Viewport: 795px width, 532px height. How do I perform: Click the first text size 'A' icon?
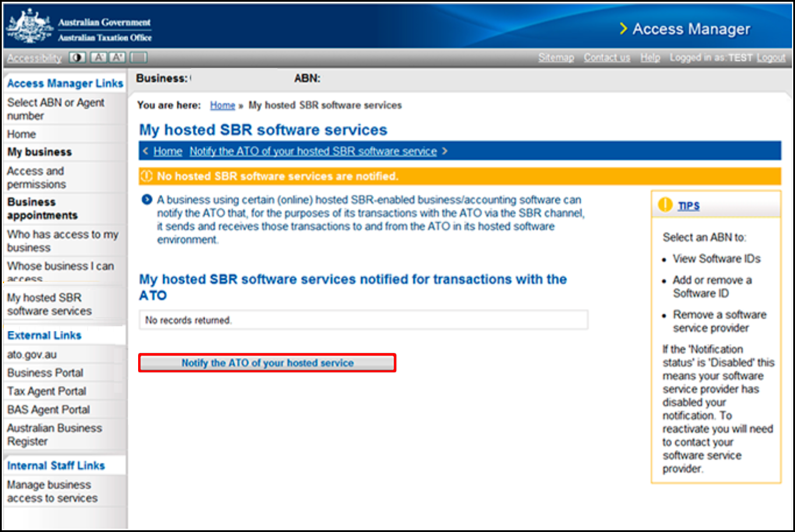coord(99,58)
